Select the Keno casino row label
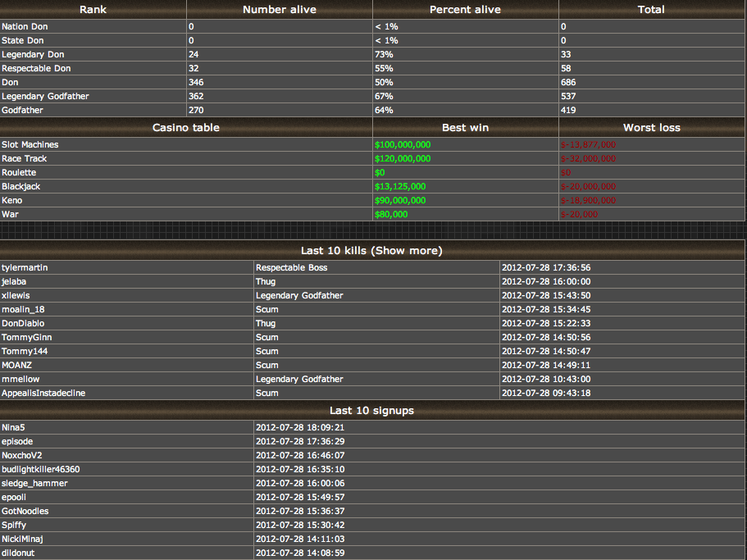This screenshot has height=560, width=747. (12, 201)
